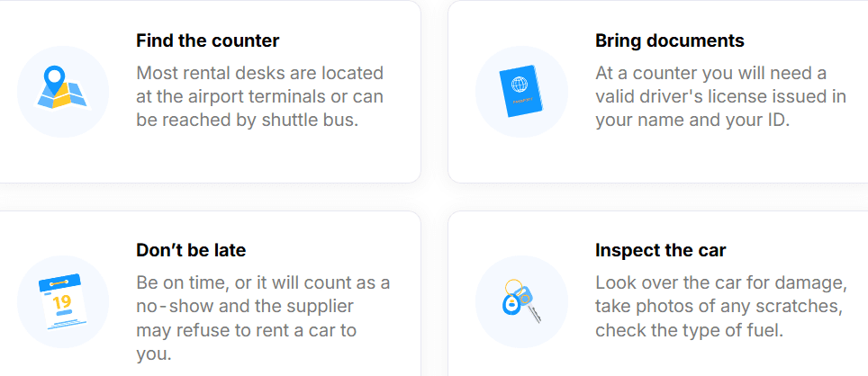Click the line 'check the type of fuel.'
The height and width of the screenshot is (376, 868).
pos(690,330)
